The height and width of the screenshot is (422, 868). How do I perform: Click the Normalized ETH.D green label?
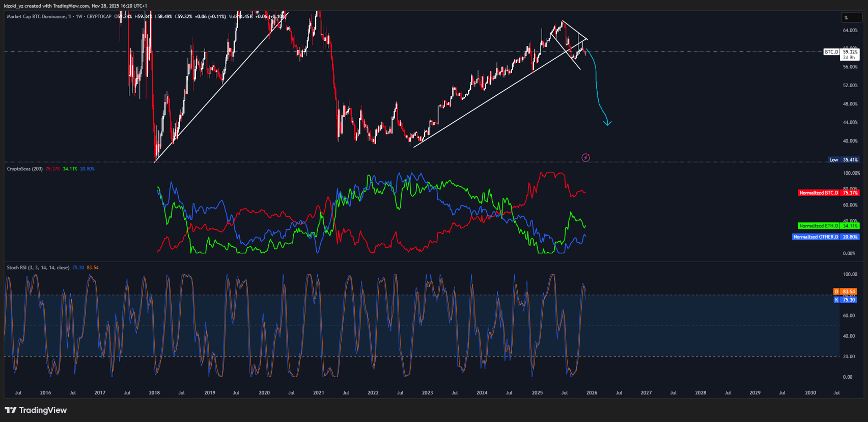818,226
